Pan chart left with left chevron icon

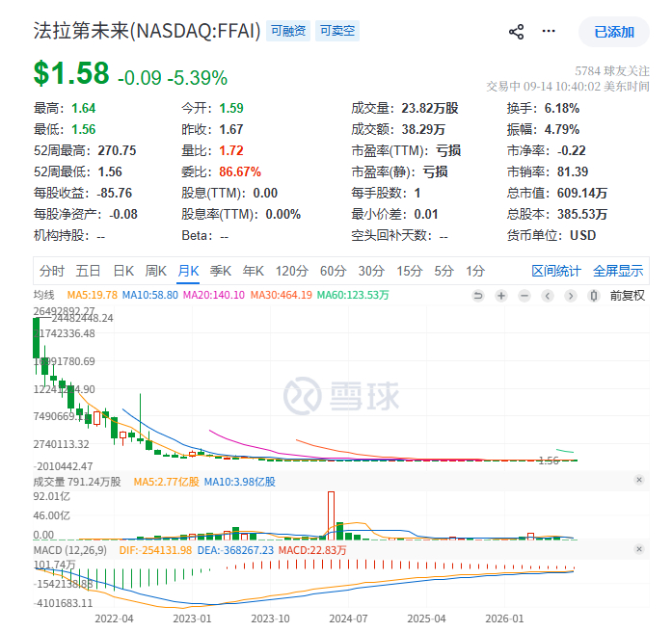click(548, 296)
